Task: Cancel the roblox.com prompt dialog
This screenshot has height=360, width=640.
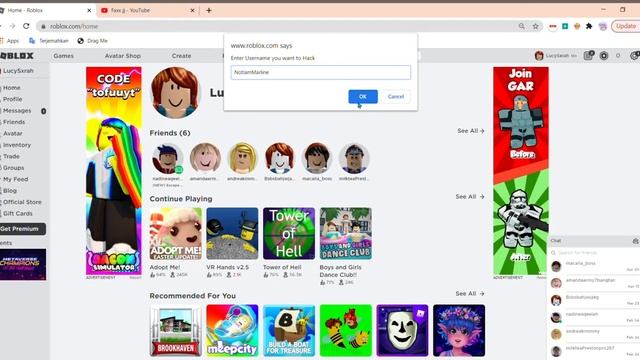Action: click(x=396, y=97)
